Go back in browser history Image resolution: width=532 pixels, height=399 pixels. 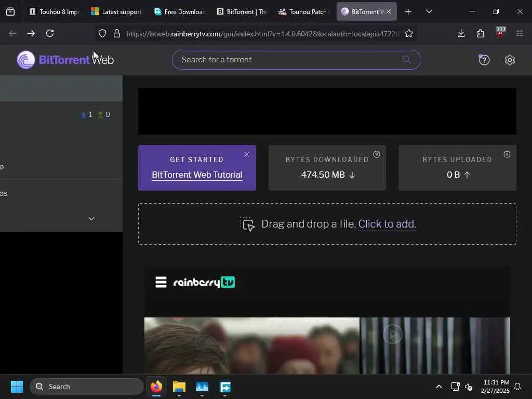point(12,33)
